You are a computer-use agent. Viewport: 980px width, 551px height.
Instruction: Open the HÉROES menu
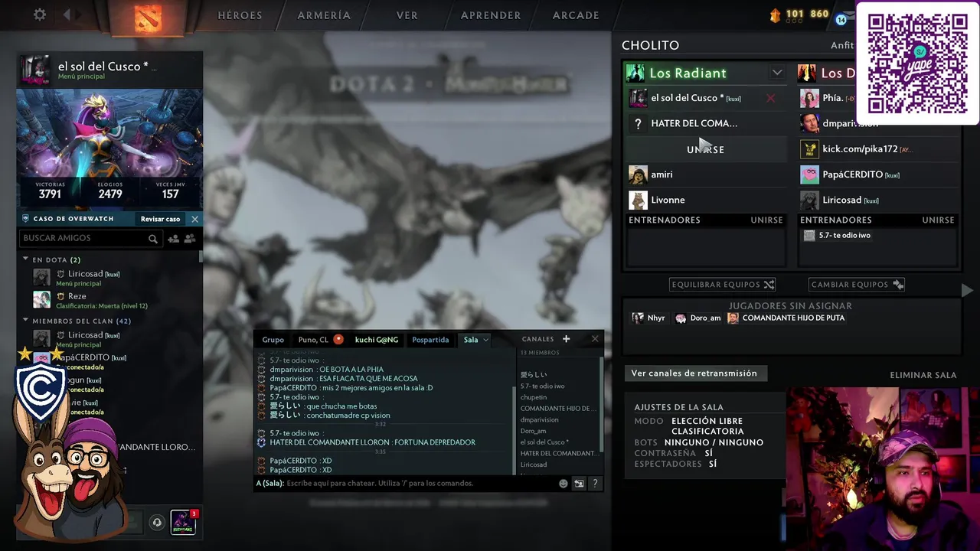click(240, 15)
